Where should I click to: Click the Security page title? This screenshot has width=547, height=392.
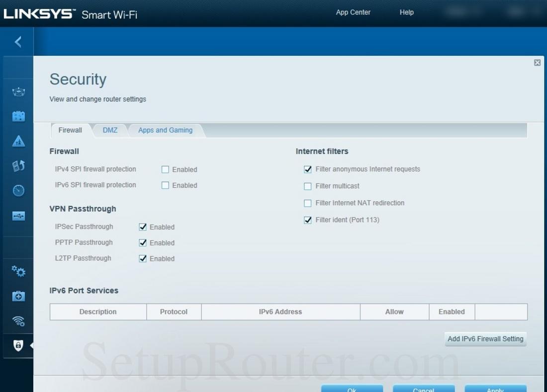coord(78,79)
